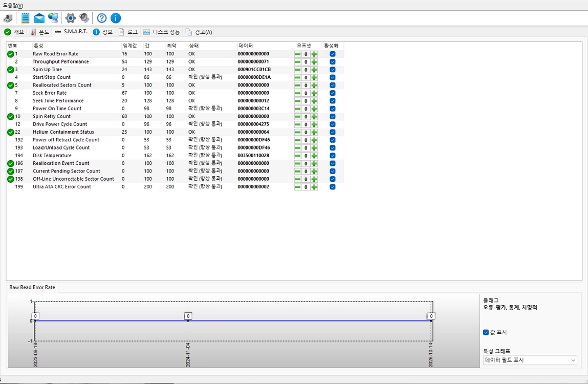Click green check icon for Current Pending Sector Count
This screenshot has width=588, height=384.
[11, 171]
